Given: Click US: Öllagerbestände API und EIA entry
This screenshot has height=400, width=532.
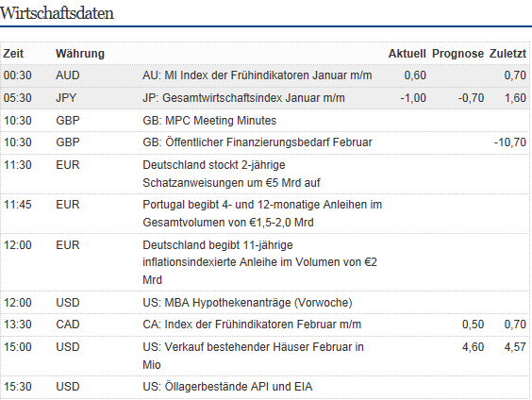Looking at the screenshot, I should (227, 387).
